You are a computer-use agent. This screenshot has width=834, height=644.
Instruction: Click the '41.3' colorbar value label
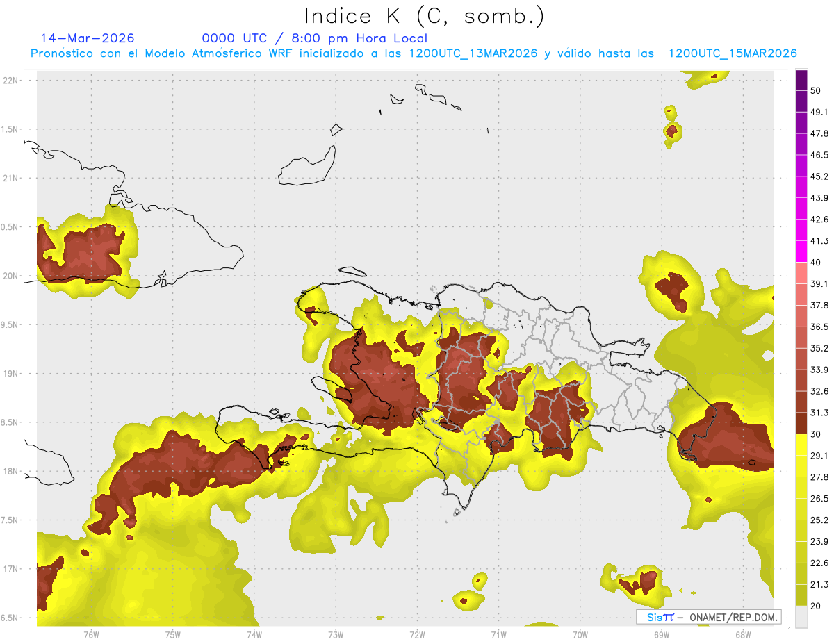click(x=819, y=241)
